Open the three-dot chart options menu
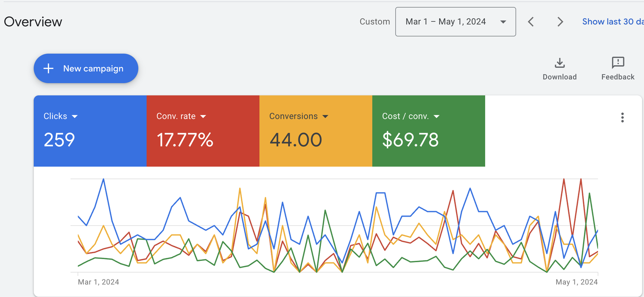Viewport: 644px width, 297px height. coord(622,117)
